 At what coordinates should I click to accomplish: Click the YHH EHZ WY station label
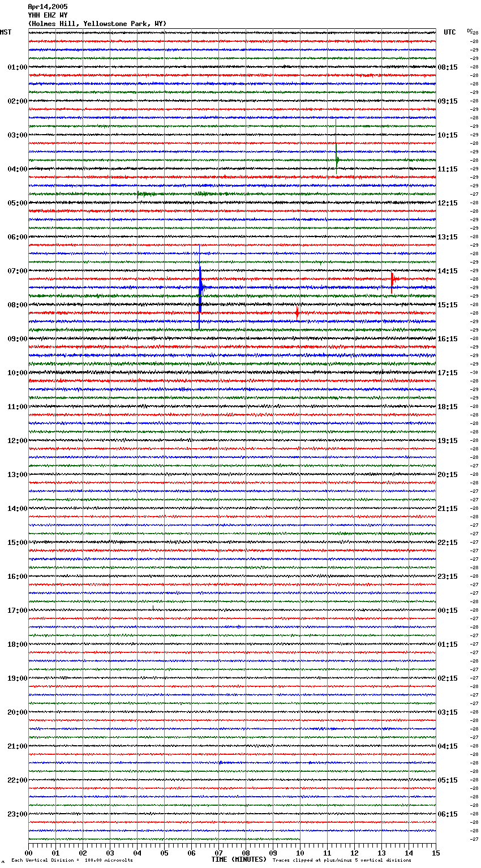tap(48, 15)
